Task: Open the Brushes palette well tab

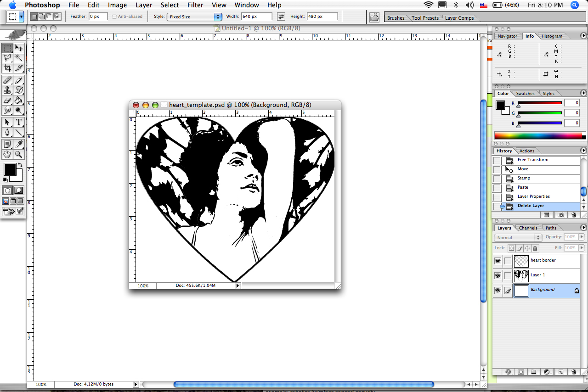Action: [396, 18]
